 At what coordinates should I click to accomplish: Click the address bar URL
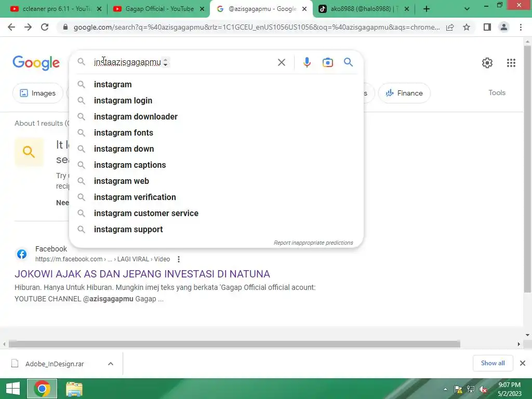[257, 27]
